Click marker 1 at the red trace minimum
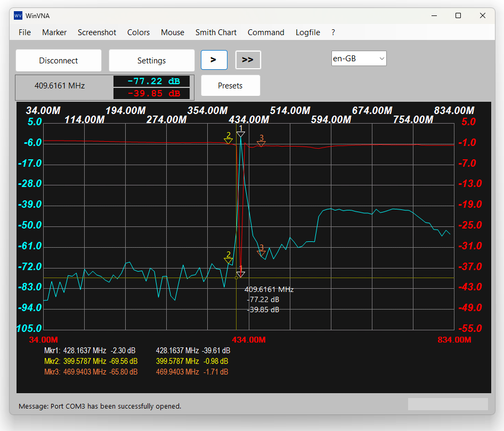504x431 pixels. [x=241, y=273]
